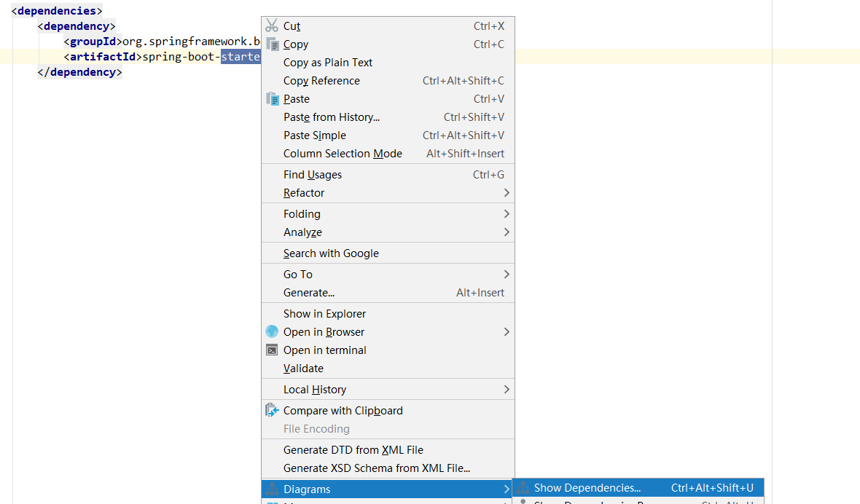Viewport: 860px width, 504px height.
Task: Select Generate DTD from XML File
Action: point(353,450)
